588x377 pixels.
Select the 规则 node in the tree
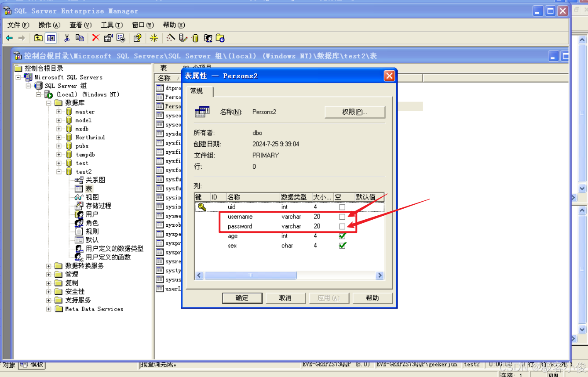coord(91,231)
